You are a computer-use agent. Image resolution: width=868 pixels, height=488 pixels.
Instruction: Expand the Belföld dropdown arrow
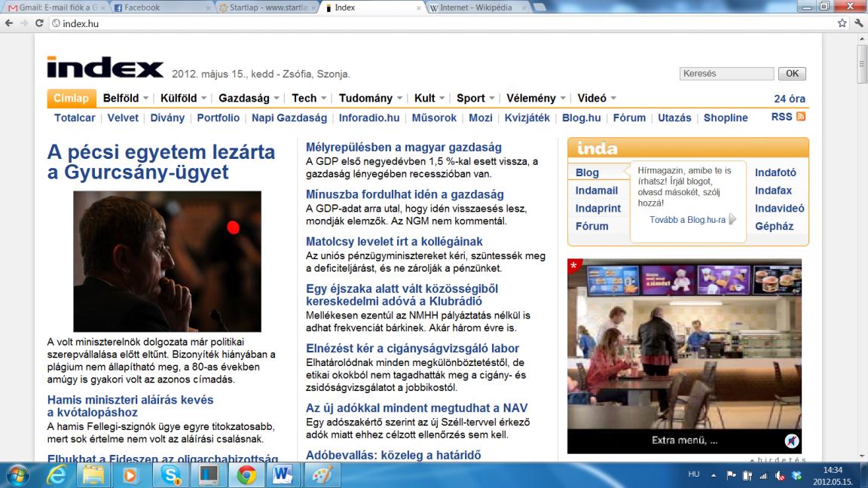[x=145, y=99]
